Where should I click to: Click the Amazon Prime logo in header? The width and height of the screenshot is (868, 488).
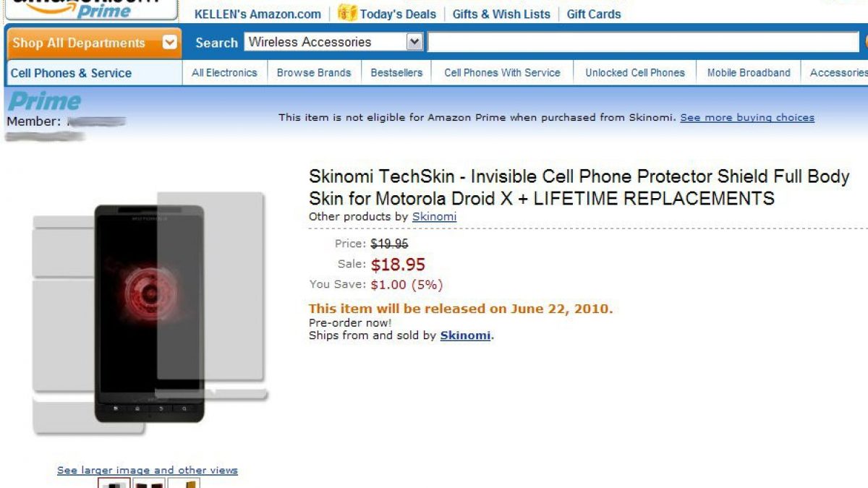tap(92, 9)
